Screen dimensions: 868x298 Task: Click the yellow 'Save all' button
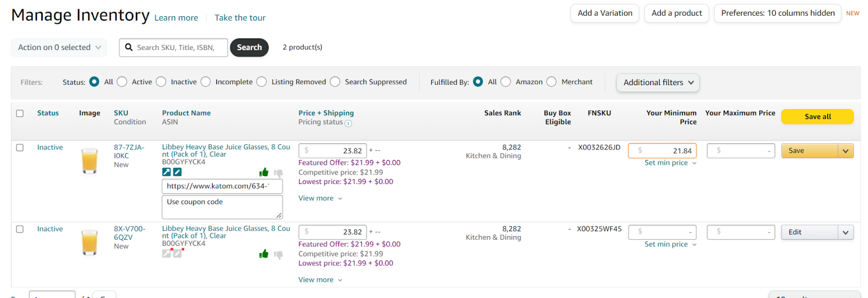(x=818, y=117)
